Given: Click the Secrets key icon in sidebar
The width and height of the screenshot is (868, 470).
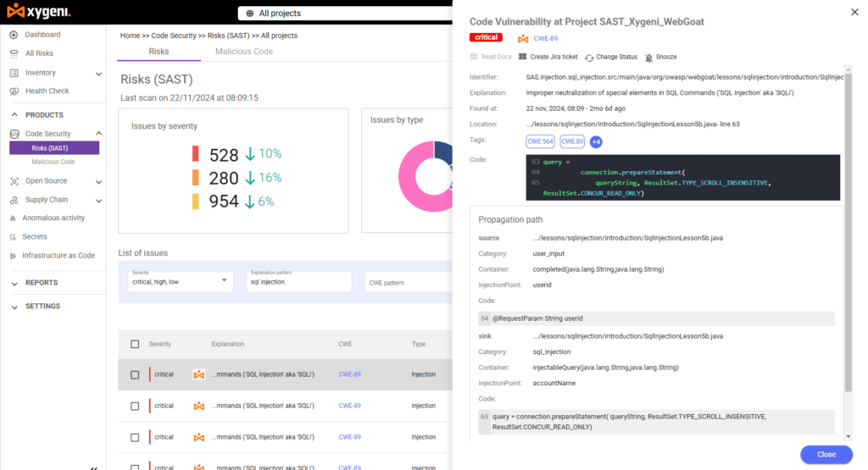Looking at the screenshot, I should pyautogui.click(x=14, y=237).
